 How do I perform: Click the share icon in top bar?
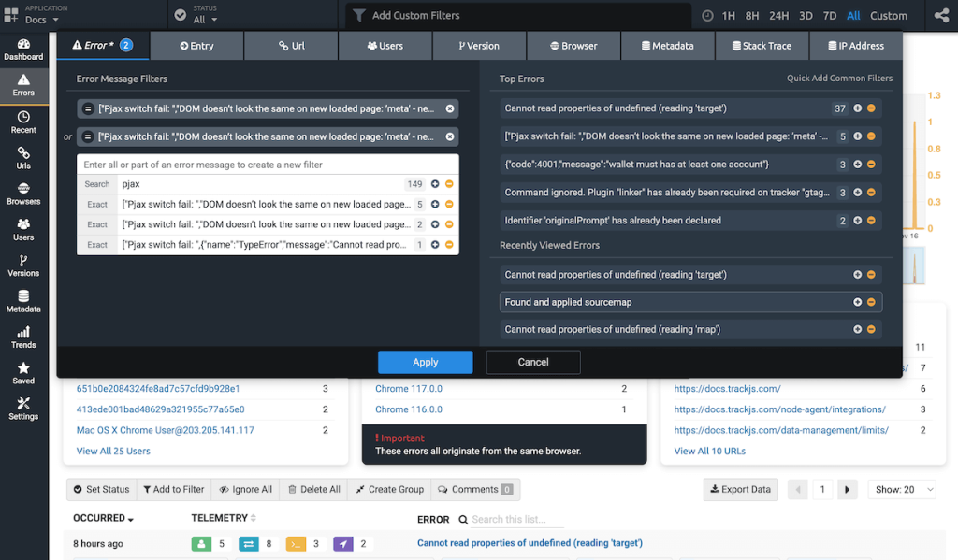pyautogui.click(x=940, y=16)
